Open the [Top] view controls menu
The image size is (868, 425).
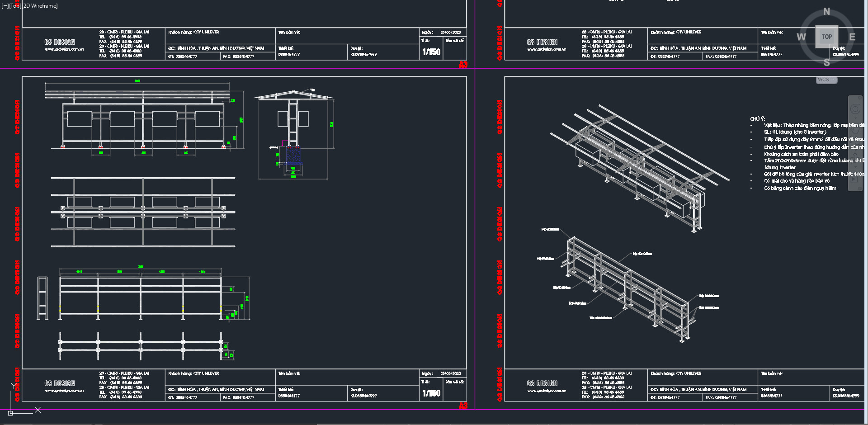pyautogui.click(x=15, y=6)
